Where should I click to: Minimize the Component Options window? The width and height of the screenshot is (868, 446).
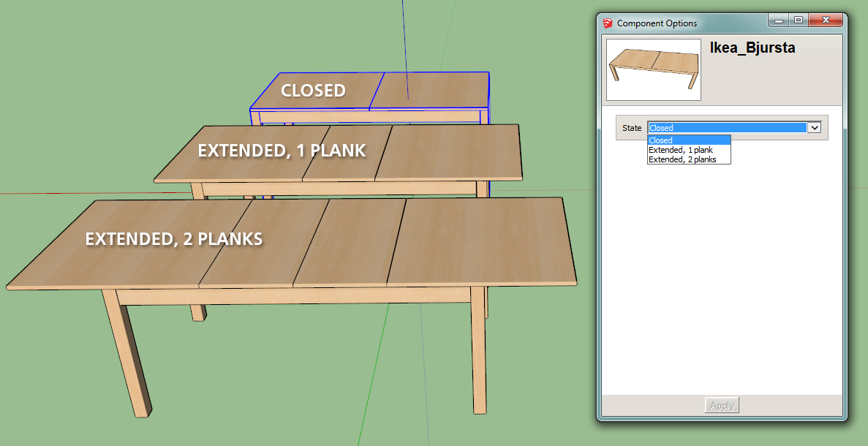780,20
